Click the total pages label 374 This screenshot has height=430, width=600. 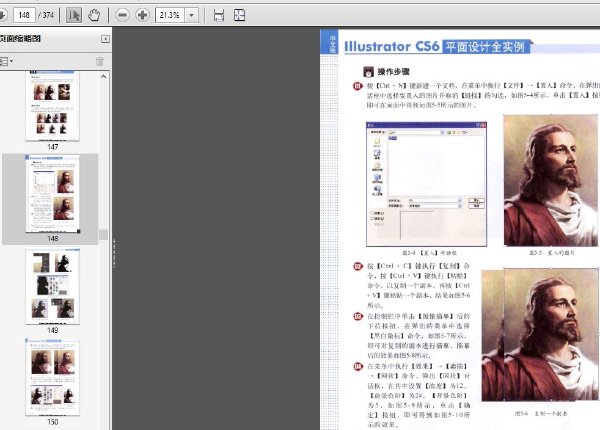click(x=46, y=15)
